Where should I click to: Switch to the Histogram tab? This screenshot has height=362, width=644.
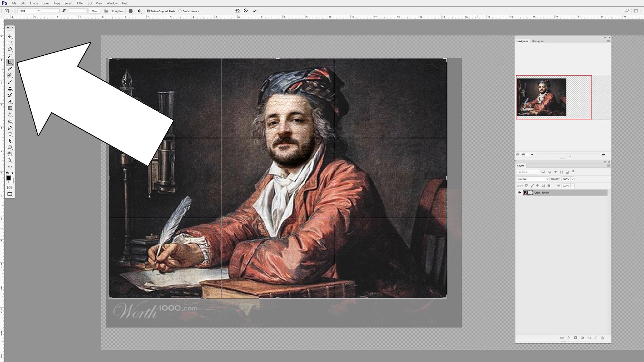pyautogui.click(x=538, y=41)
